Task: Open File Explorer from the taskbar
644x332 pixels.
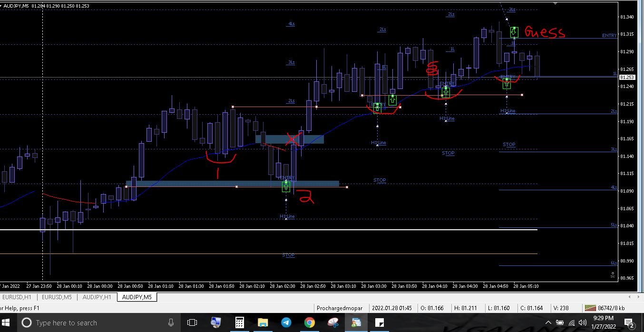Action: (x=263, y=322)
